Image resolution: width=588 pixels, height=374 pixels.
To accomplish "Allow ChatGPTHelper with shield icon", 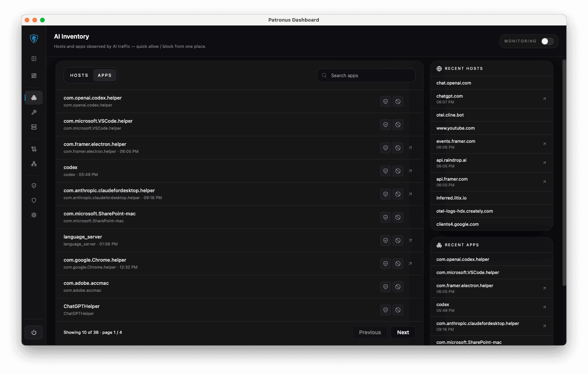I will tap(386, 310).
